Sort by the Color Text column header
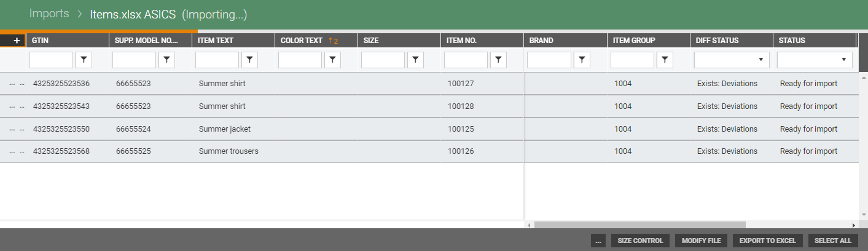 pyautogui.click(x=301, y=41)
